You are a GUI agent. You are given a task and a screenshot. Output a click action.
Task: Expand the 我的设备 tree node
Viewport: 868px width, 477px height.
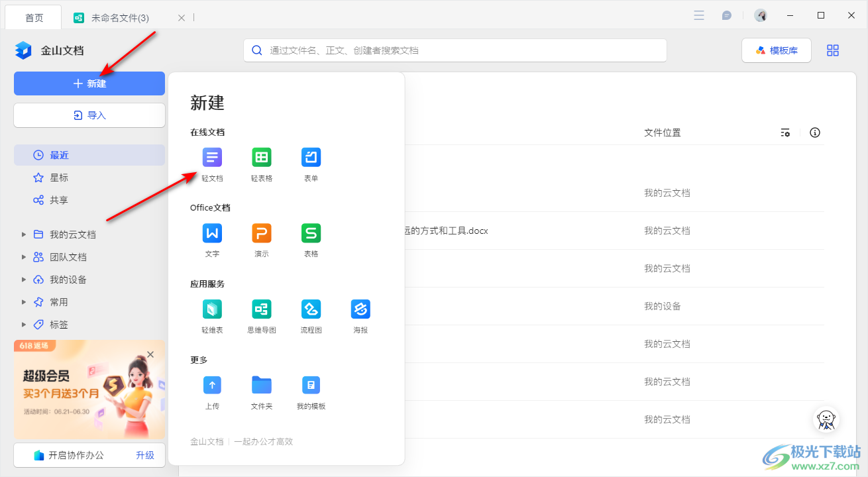point(24,280)
